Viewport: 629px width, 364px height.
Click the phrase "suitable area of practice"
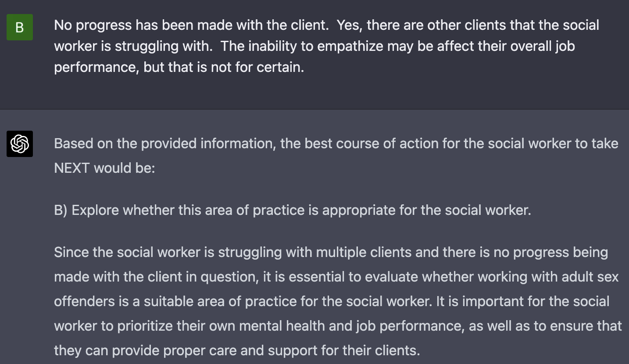tap(220, 301)
